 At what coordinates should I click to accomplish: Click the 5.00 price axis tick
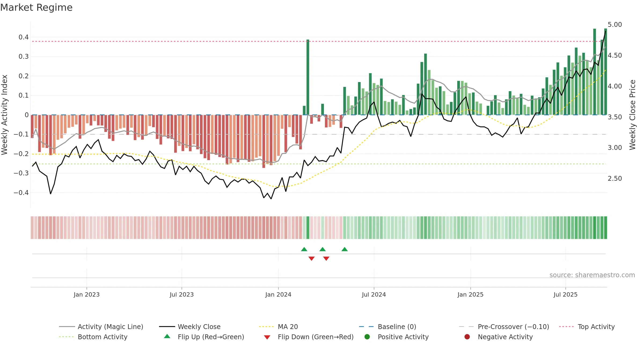point(615,25)
